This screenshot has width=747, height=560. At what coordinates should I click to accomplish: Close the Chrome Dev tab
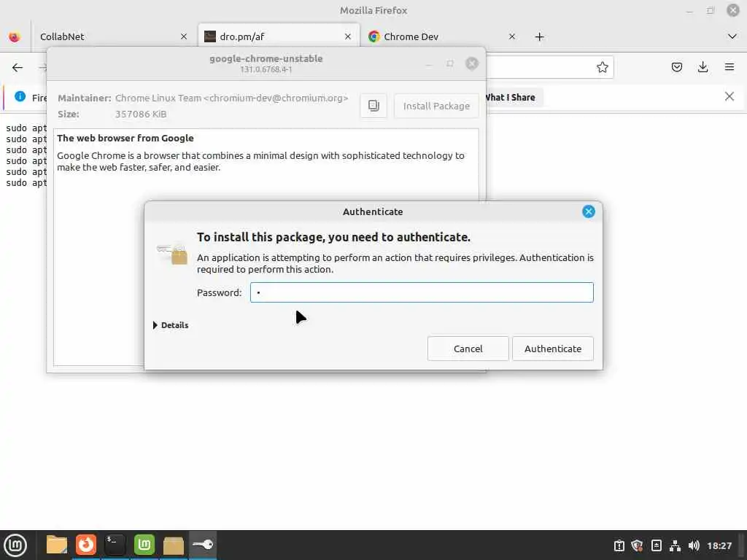click(511, 36)
